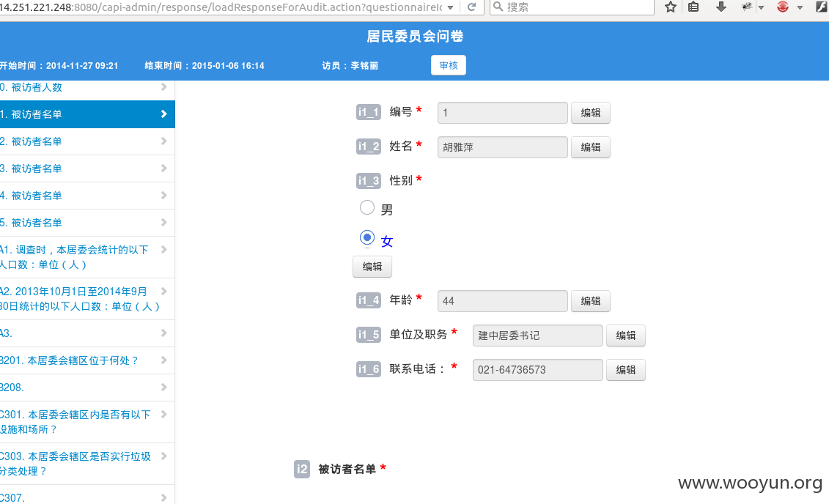Click chevron on 5. 被访者名单 row
This screenshot has width=829, height=504.
click(x=164, y=223)
